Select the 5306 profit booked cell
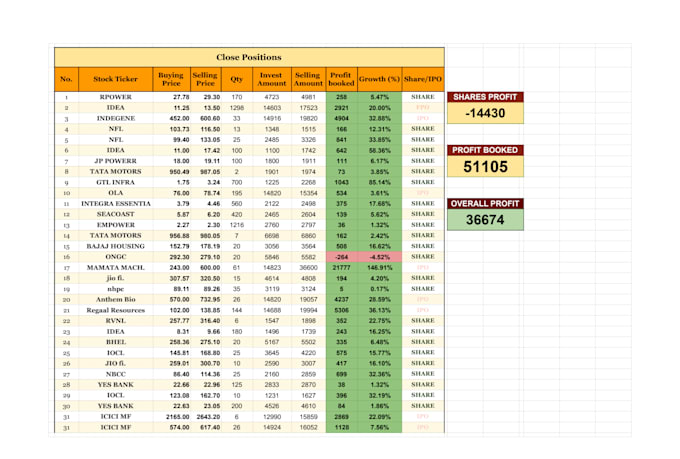The width and height of the screenshot is (680, 459). click(x=341, y=310)
